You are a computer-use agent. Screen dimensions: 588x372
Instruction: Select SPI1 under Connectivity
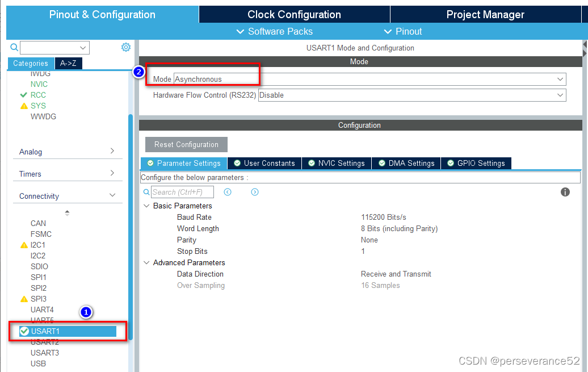[x=39, y=277]
